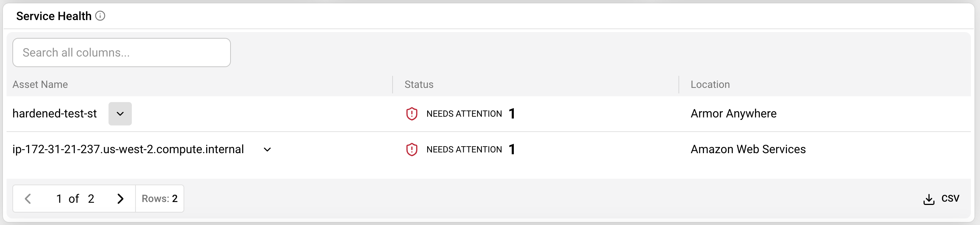The width and height of the screenshot is (980, 225).
Task: Click the red shield icon for hardened-test-st
Action: [x=412, y=114]
